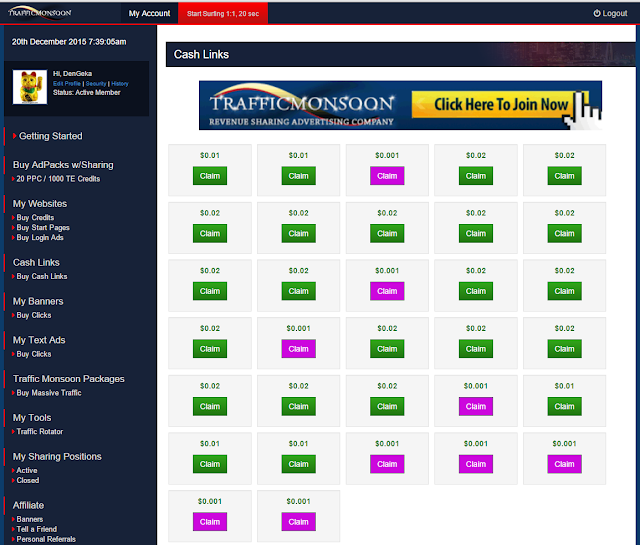Open Getting Started in sidebar
Image resolution: width=640 pixels, height=545 pixels.
click(51, 136)
